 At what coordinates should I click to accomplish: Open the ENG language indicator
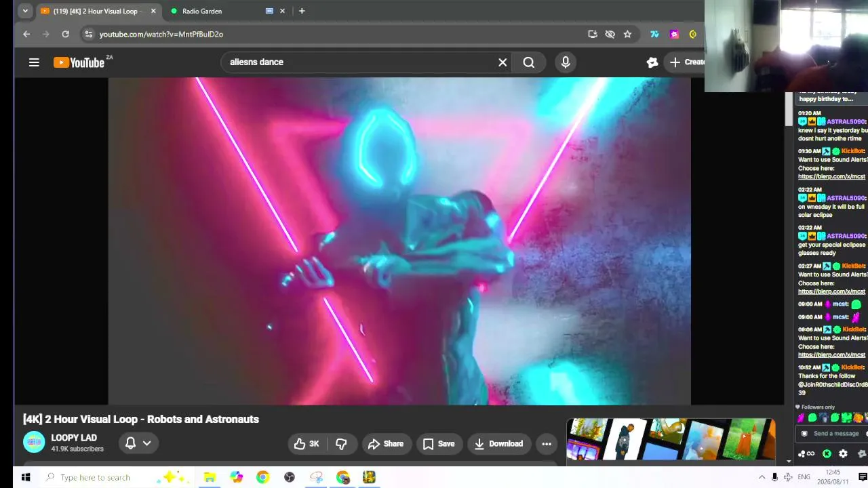804,477
